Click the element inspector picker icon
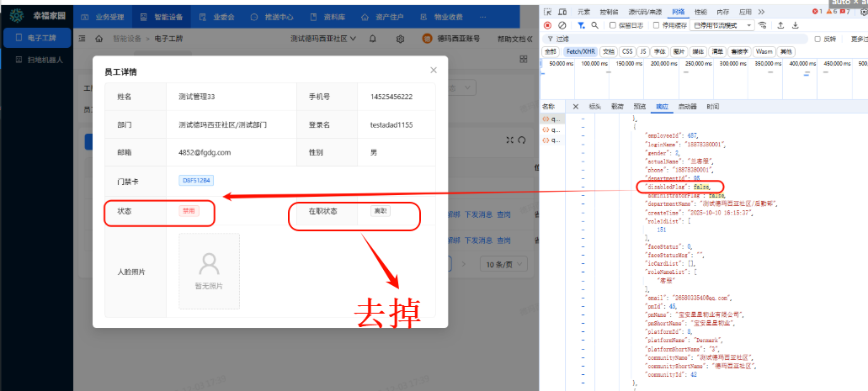The height and width of the screenshot is (391, 868). [548, 12]
